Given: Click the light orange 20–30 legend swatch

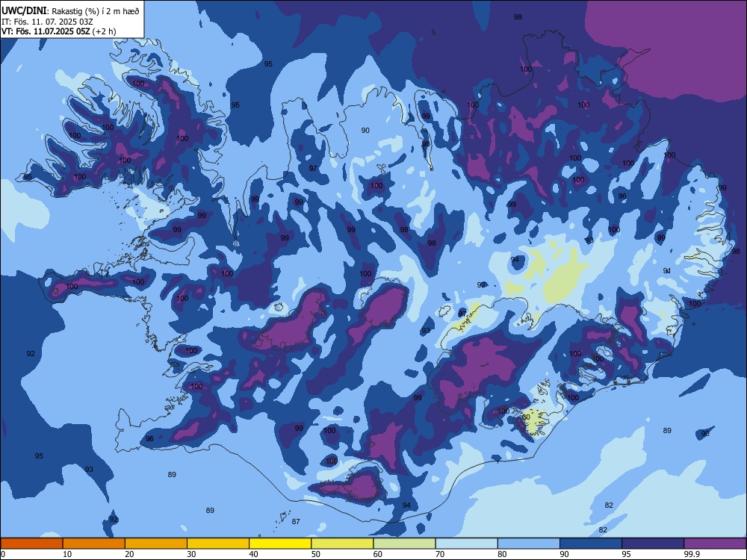Looking at the screenshot, I should click(156, 544).
